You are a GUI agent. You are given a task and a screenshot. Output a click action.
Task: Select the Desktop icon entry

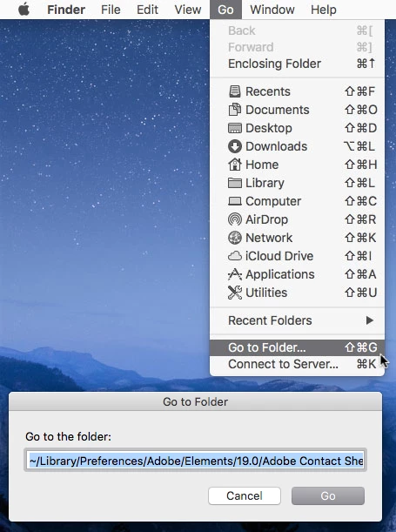pos(235,128)
